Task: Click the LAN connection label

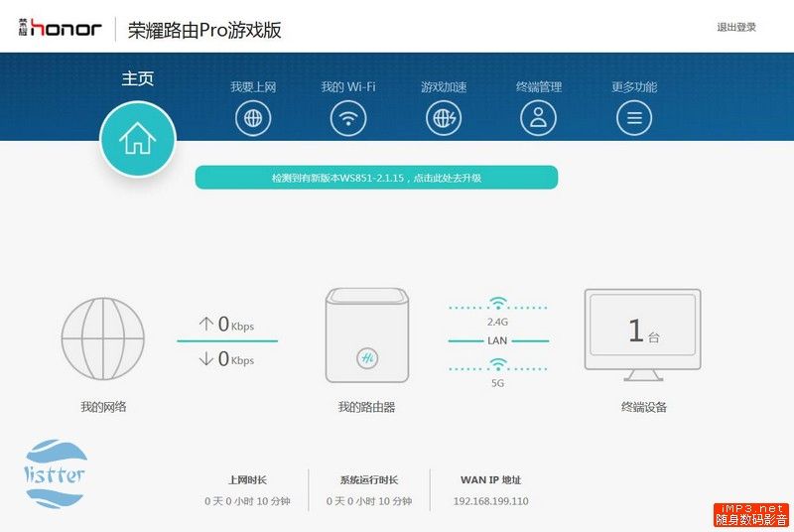Action: pos(497,340)
